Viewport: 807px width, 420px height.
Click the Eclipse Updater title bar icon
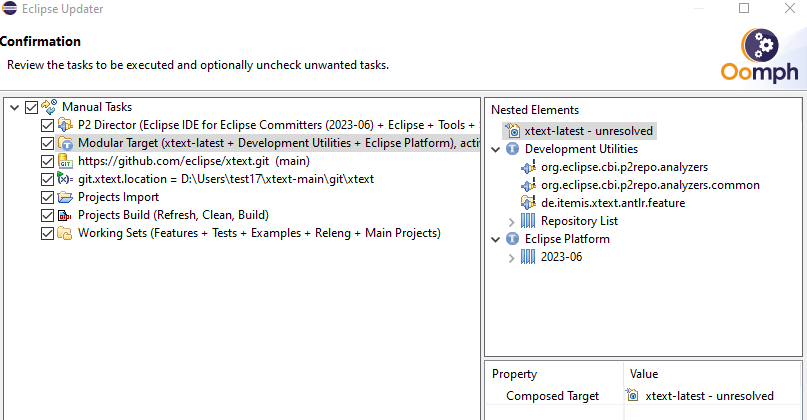click(10, 9)
